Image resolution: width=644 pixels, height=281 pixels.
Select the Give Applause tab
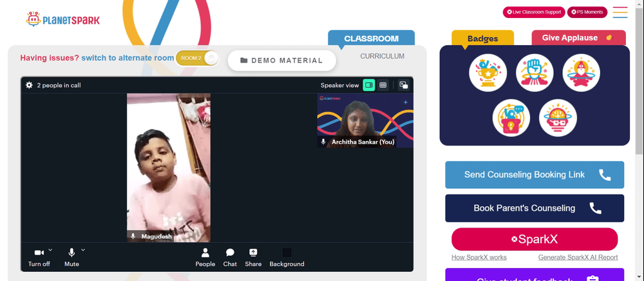point(579,37)
